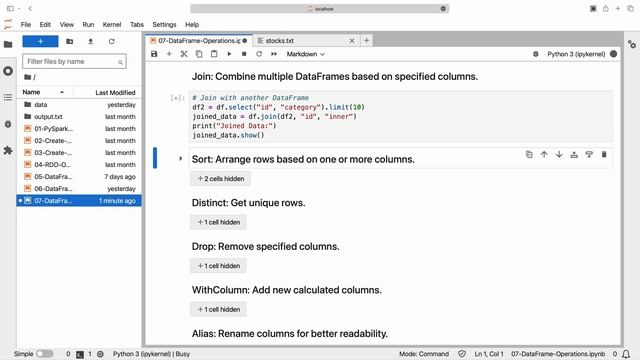Run the selected cell

pos(229,54)
